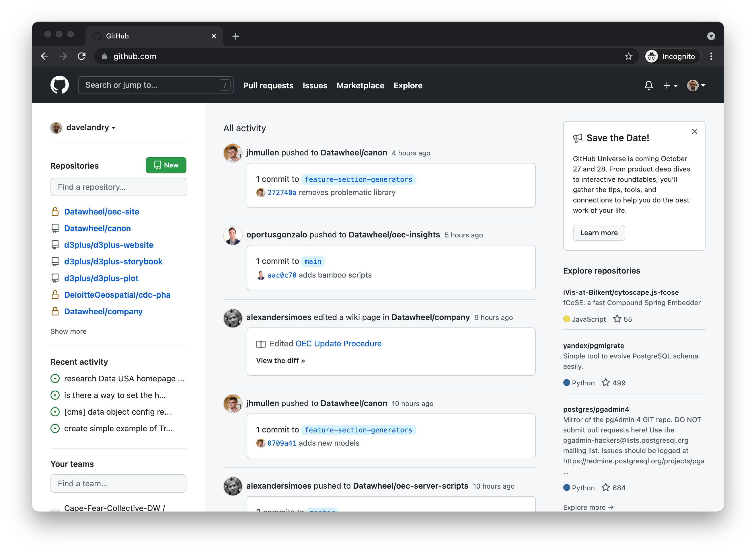
Task: Open iVis-at-Bilkent/cytoscape.js-fcose repository
Action: pyautogui.click(x=621, y=292)
